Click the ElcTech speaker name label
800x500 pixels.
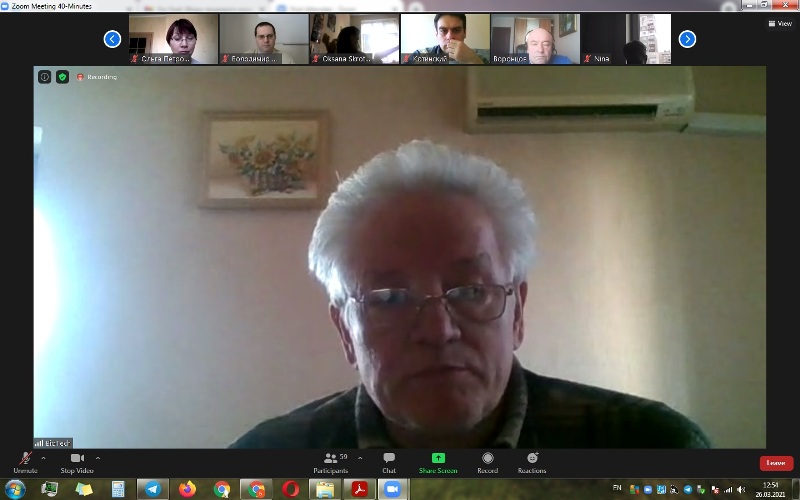53,443
